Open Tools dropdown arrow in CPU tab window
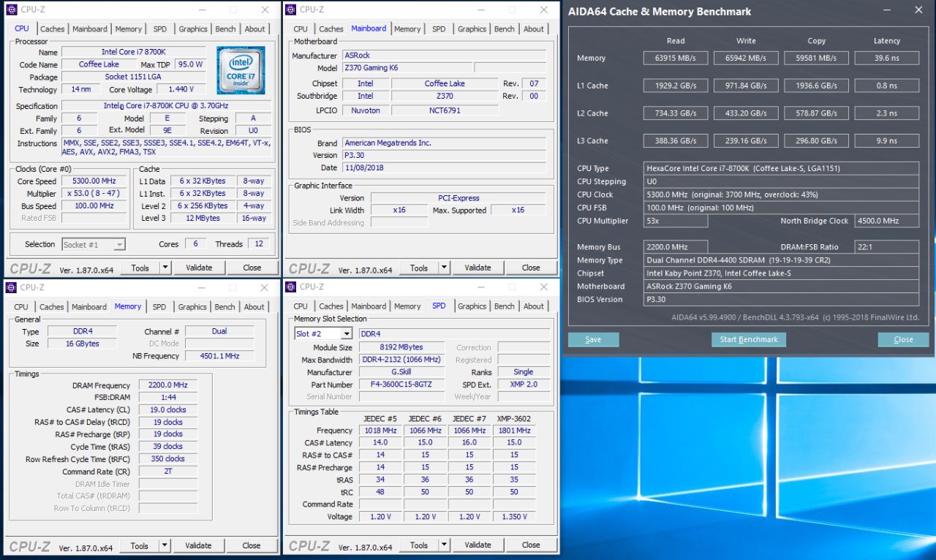 [165, 268]
